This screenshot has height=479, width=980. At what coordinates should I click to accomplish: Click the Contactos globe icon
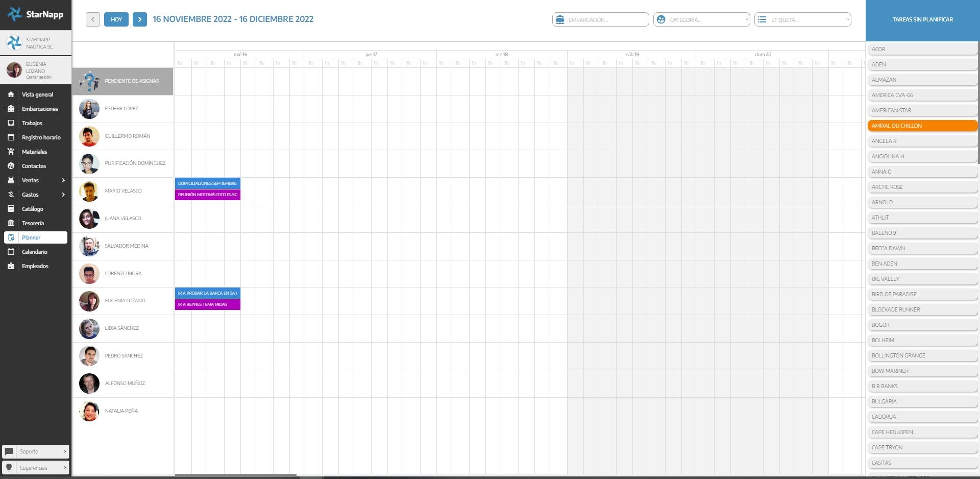coord(11,166)
